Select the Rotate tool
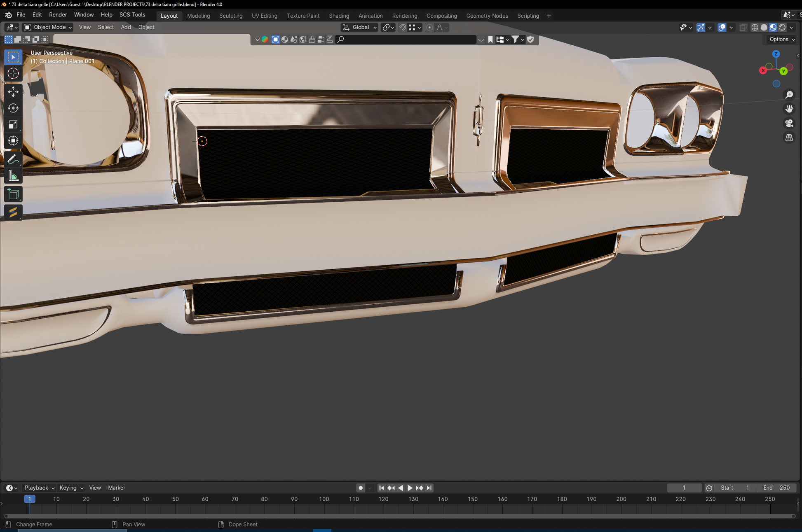This screenshot has height=532, width=802. [x=13, y=108]
